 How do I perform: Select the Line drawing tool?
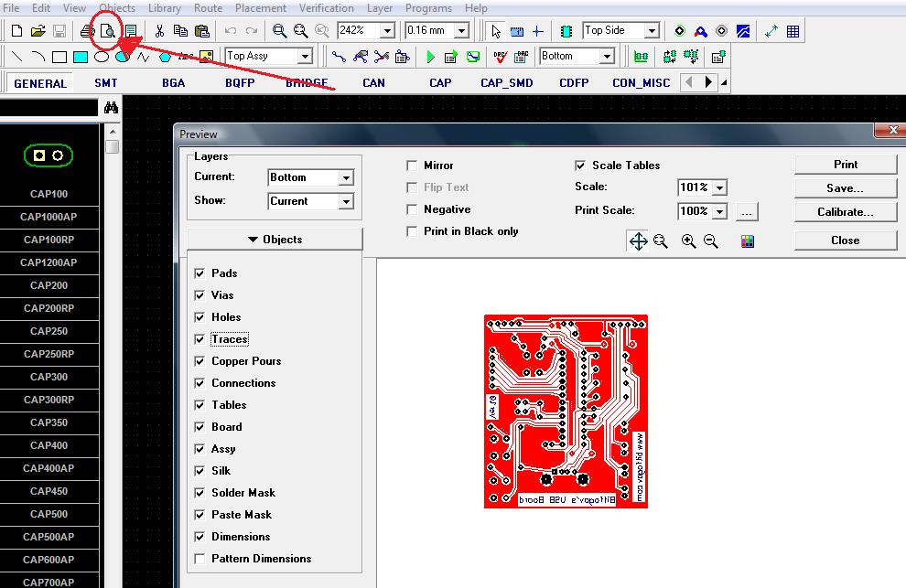click(17, 57)
